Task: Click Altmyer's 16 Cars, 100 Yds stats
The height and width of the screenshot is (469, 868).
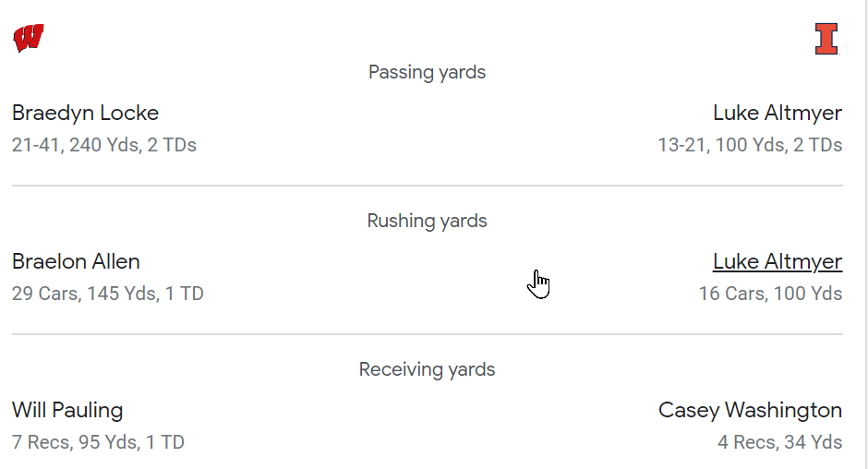Action: coord(770,294)
